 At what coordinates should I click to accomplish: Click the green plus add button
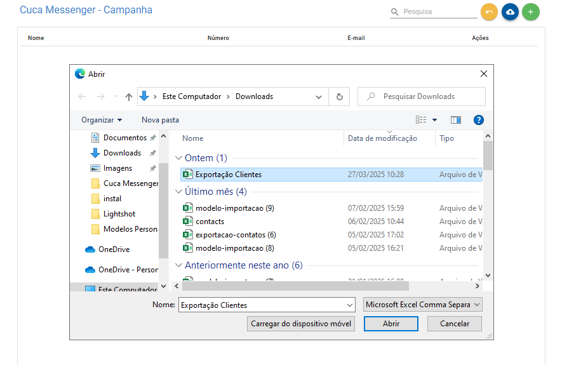coord(531,12)
